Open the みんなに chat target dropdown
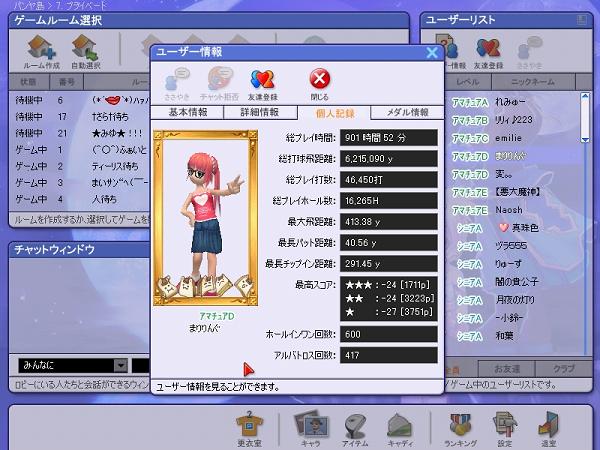The width and height of the screenshot is (600, 450). tap(121, 365)
